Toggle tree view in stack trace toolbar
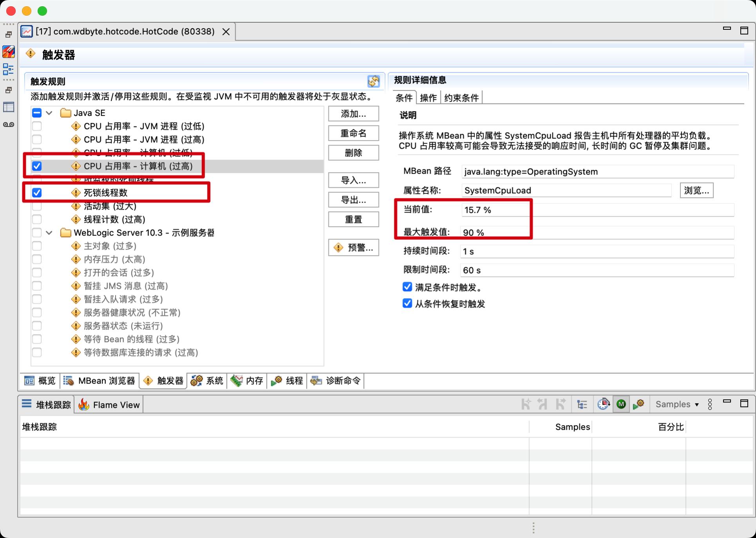The height and width of the screenshot is (538, 756). click(582, 404)
